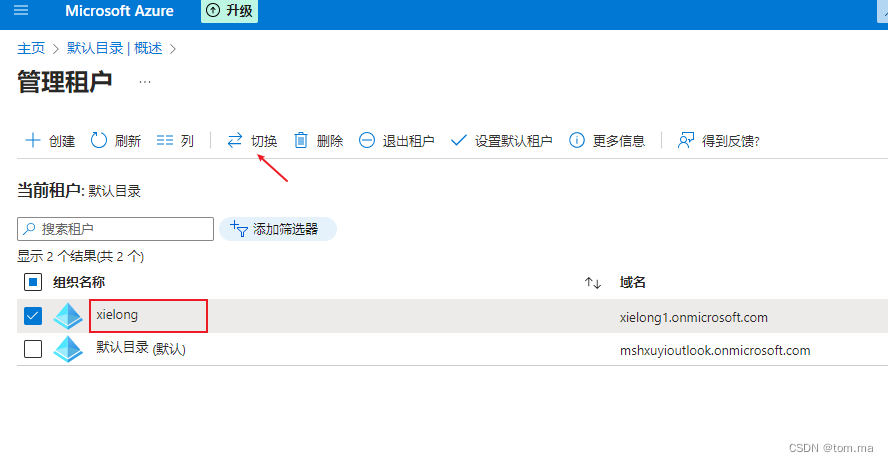Click the 升级 upgrade button
The width and height of the screenshot is (888, 462).
pos(229,11)
